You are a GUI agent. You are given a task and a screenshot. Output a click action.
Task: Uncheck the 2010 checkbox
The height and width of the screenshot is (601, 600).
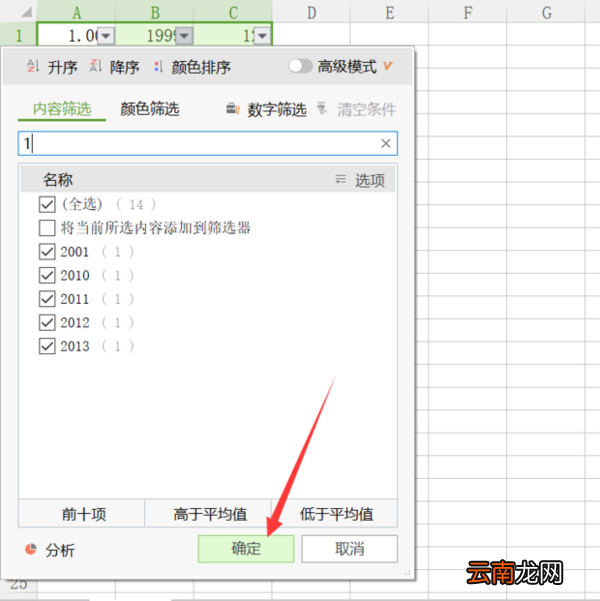[47, 275]
